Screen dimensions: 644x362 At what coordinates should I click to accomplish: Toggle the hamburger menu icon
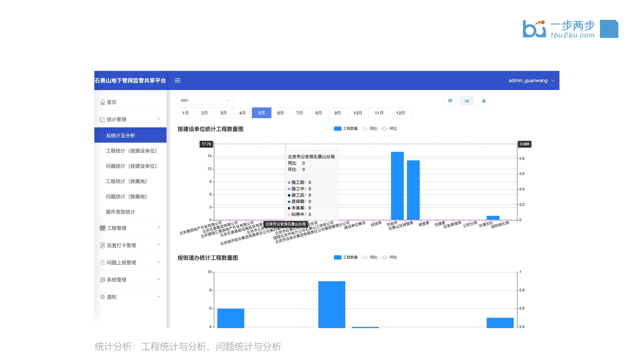pos(177,80)
